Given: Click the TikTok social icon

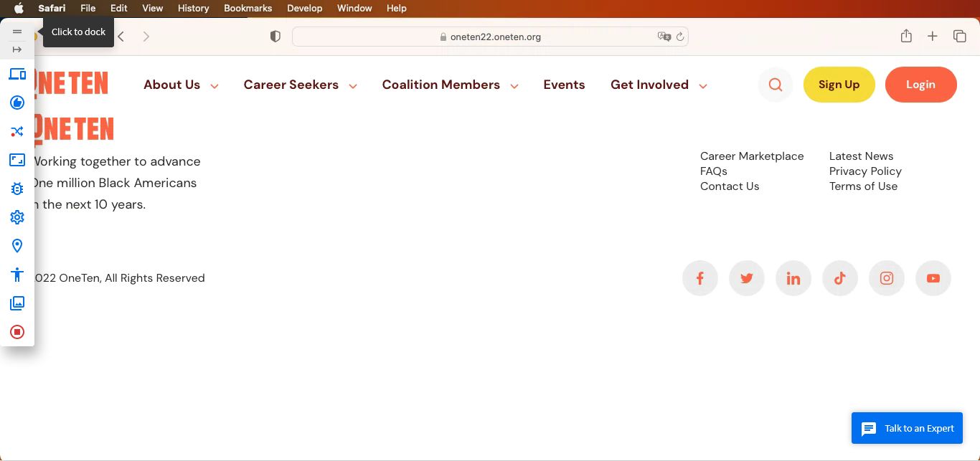Looking at the screenshot, I should click(839, 278).
